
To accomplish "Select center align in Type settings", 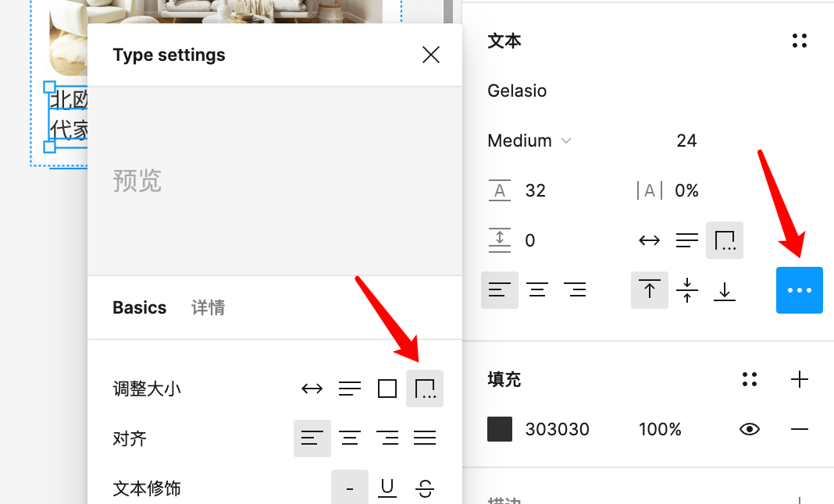I will coord(349,438).
